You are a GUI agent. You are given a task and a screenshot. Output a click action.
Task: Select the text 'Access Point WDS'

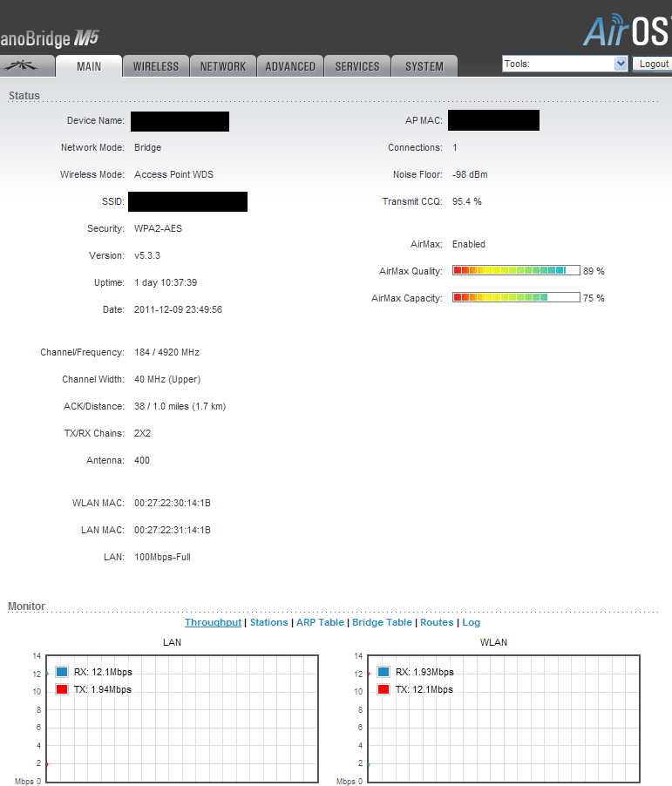coord(173,174)
